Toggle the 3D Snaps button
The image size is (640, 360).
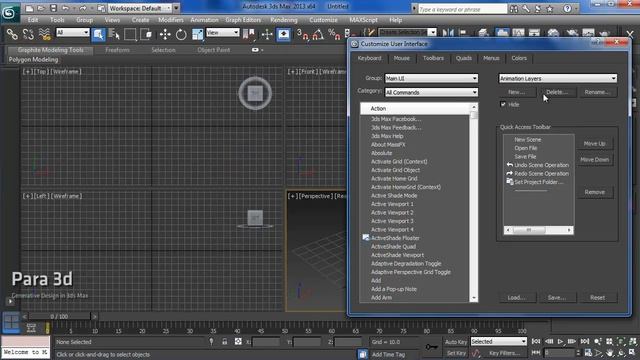(302, 34)
